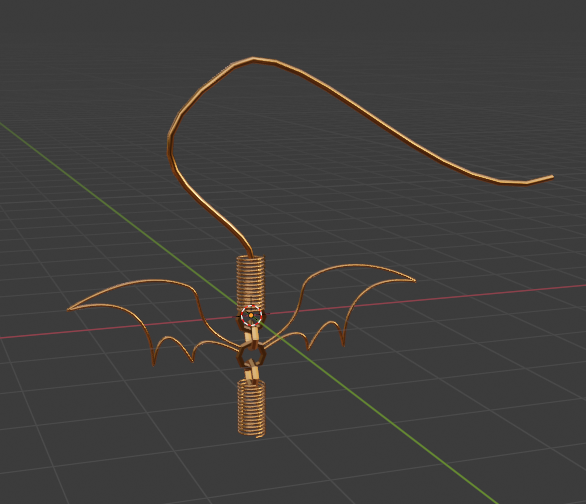Click the octagonal chain ring between coils
Screen dimensions: 586x504
click(252, 354)
